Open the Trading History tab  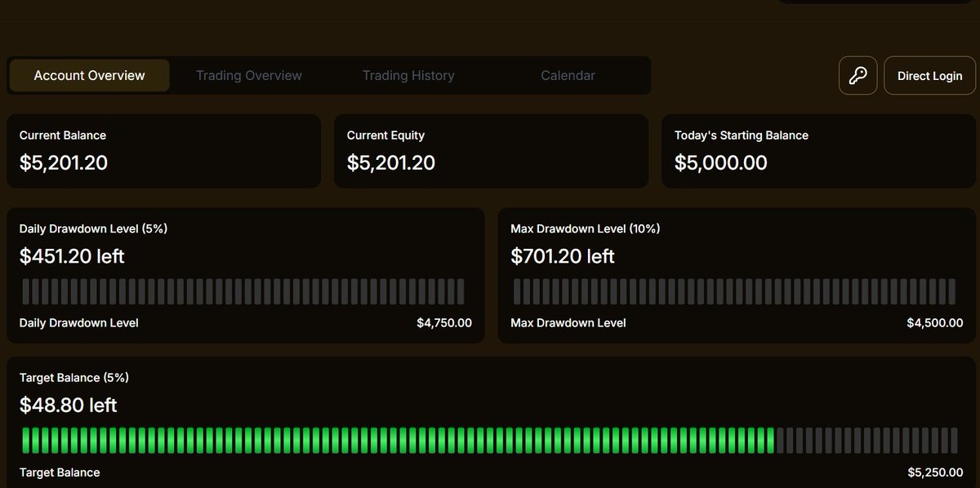click(x=408, y=76)
